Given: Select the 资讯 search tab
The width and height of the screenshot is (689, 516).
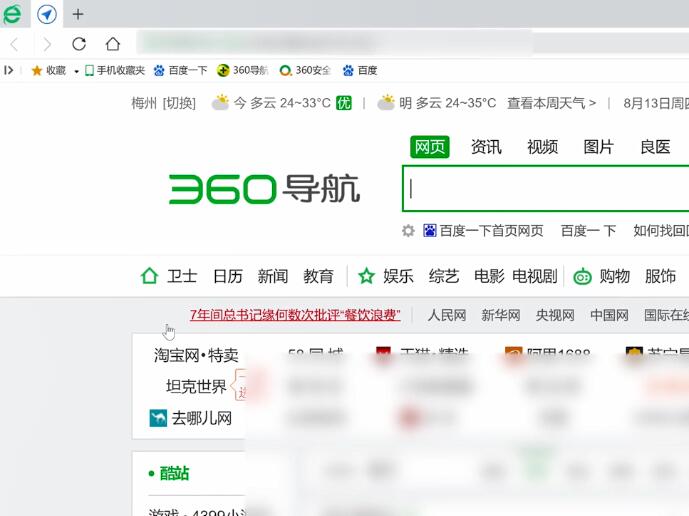Looking at the screenshot, I should [486, 147].
